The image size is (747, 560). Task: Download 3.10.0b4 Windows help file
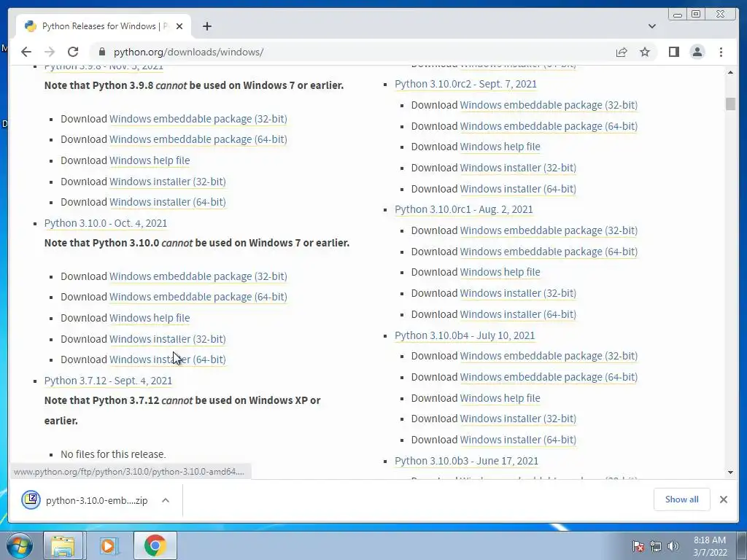point(500,398)
